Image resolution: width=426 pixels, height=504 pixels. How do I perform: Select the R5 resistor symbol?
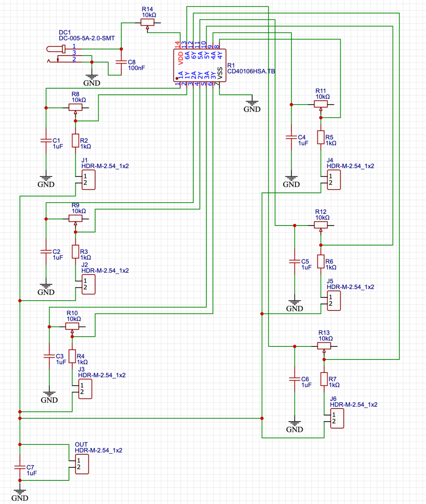tap(321, 137)
